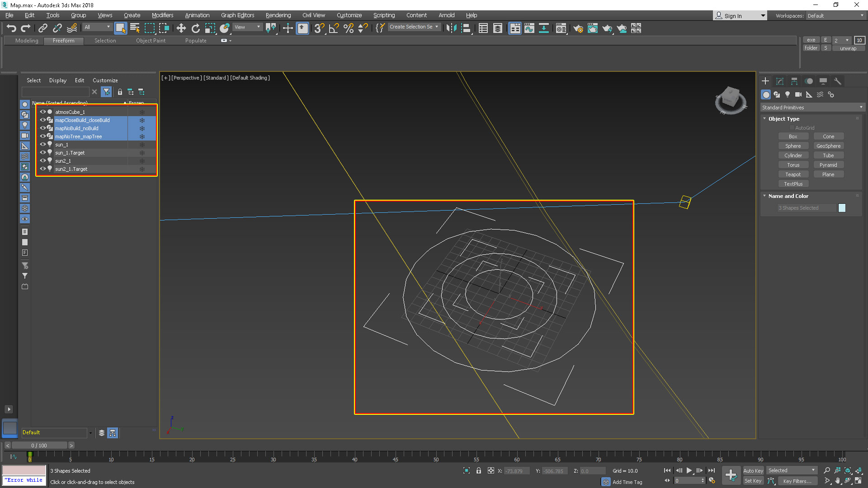
Task: Click the Teapot primitive button
Action: click(x=793, y=174)
